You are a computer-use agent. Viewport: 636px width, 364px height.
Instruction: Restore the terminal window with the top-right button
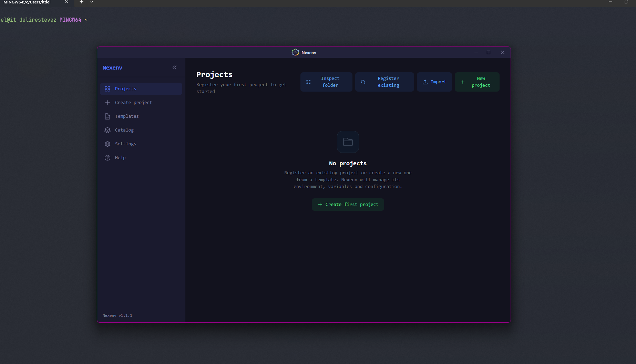tap(626, 2)
